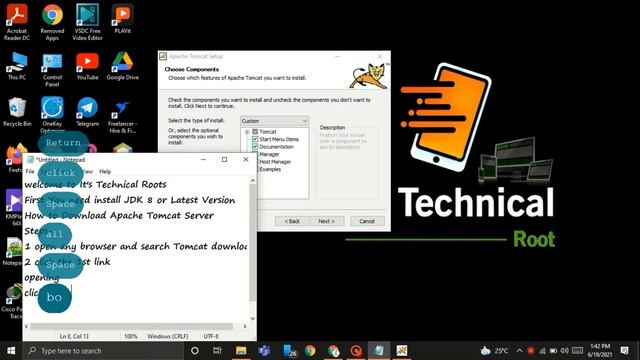Maximize the Notepad window
This screenshot has height=360, width=640.
pyautogui.click(x=224, y=159)
